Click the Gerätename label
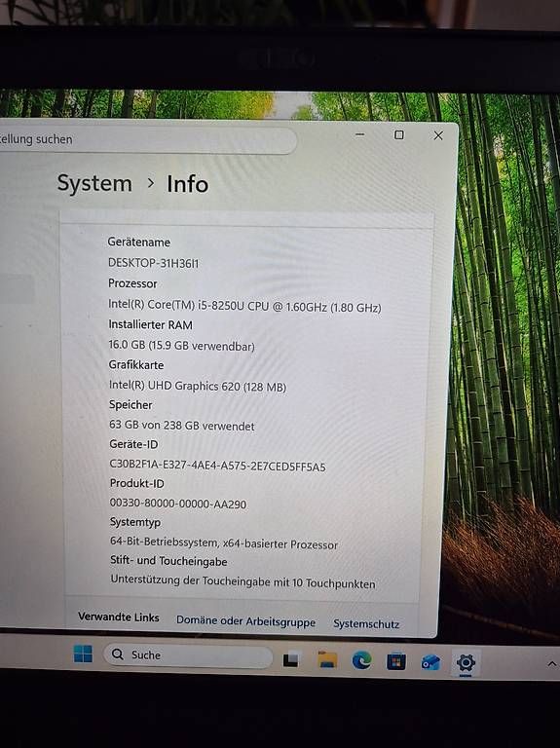The width and height of the screenshot is (560, 748). click(139, 242)
